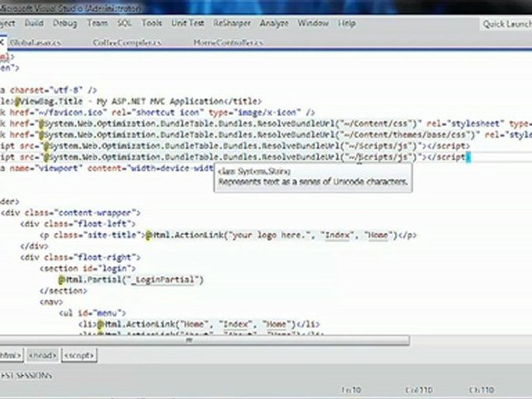Click the div class="content-wrapper" line
The image size is (532, 399).
coord(70,213)
